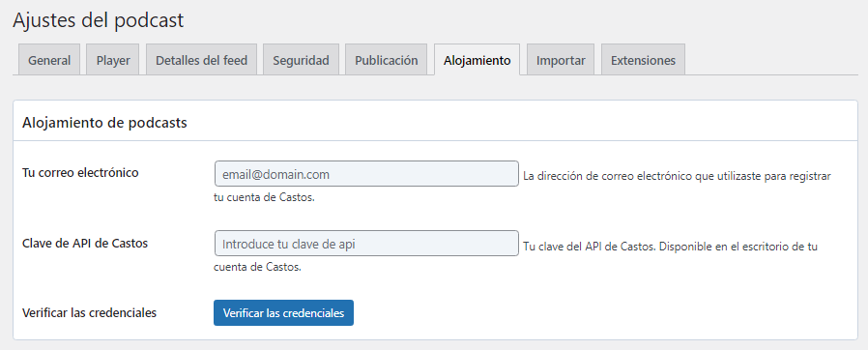Screen dimensions: 868x350
Task: Click the Clave de API de Castos label
Action: [x=85, y=243]
